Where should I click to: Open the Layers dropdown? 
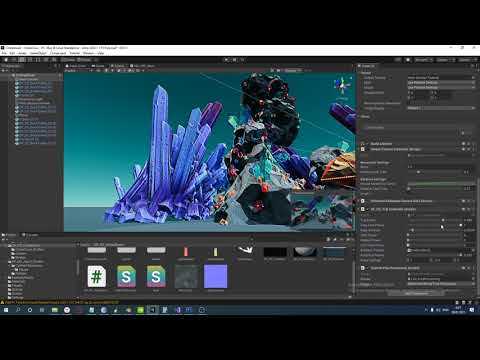[x=446, y=60]
